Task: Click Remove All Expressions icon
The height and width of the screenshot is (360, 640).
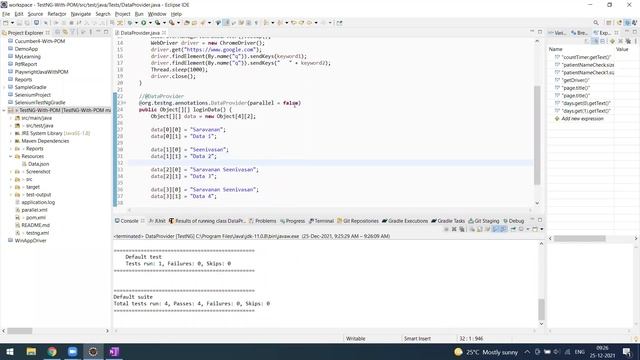Action: (x=628, y=41)
